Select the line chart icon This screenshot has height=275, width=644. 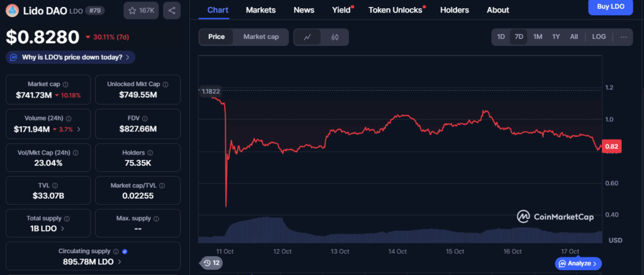(x=308, y=37)
